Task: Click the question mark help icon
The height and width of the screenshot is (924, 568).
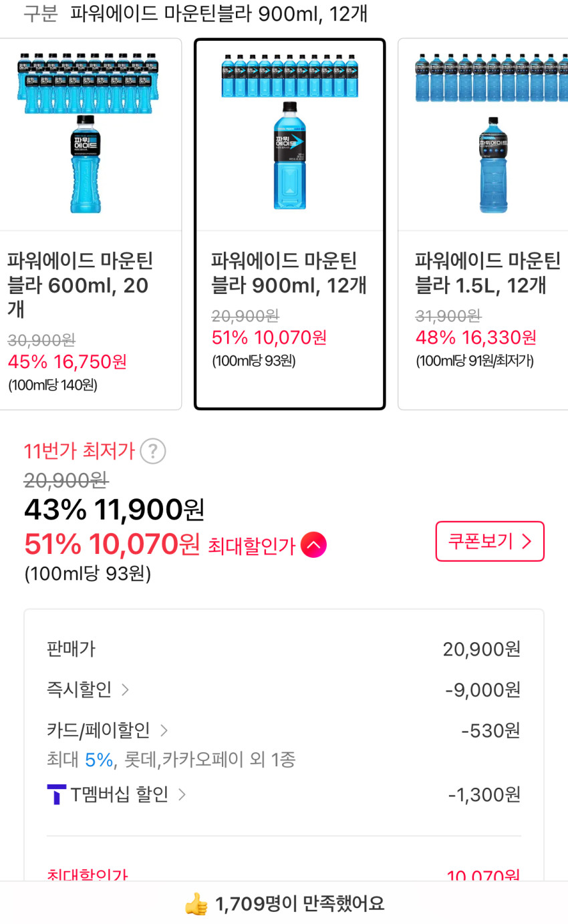Action: (x=152, y=452)
